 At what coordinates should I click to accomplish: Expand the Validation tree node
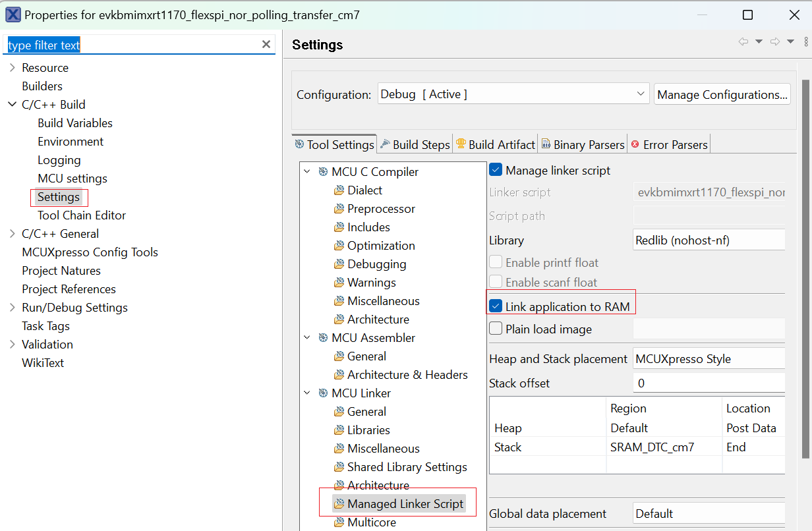(13, 345)
